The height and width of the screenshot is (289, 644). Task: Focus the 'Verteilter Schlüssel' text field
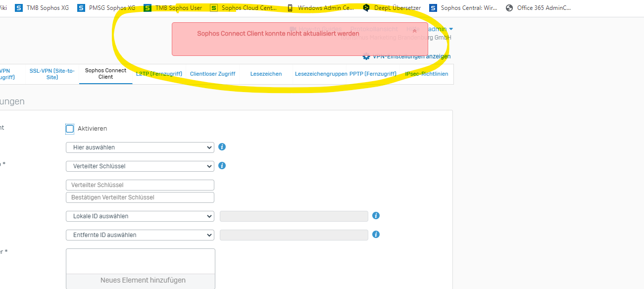pos(140,185)
